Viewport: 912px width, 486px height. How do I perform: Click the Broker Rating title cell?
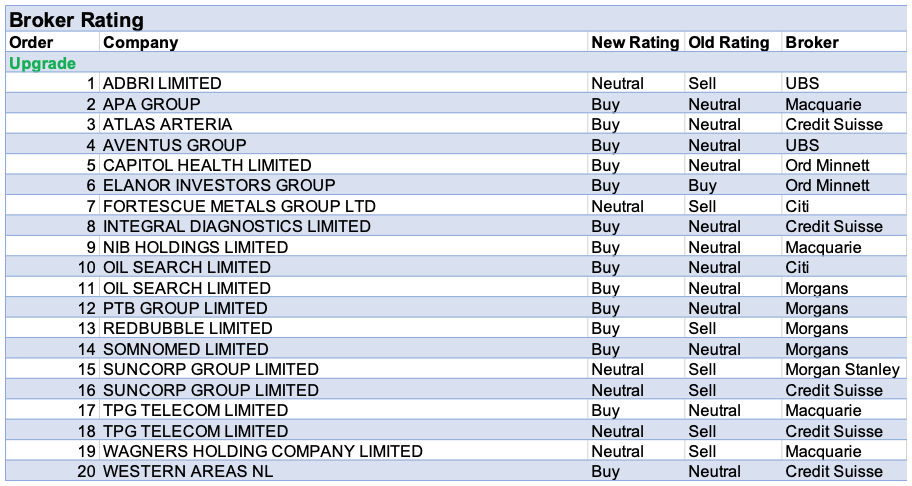[x=76, y=20]
